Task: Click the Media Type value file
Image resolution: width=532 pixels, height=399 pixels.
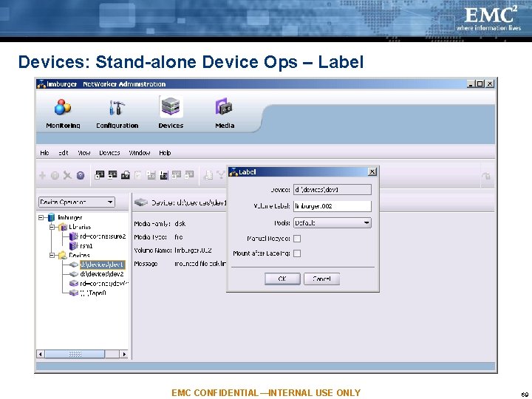Action: (x=179, y=237)
